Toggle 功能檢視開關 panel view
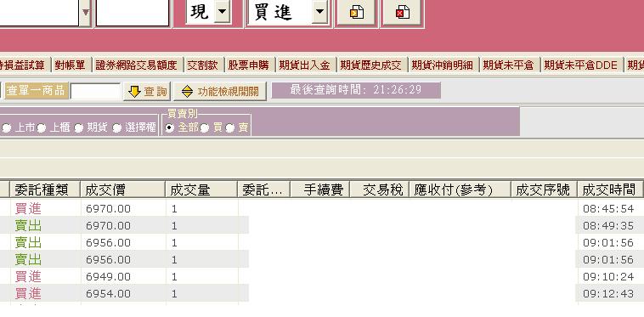Screen dimensions: 644x317 point(220,91)
